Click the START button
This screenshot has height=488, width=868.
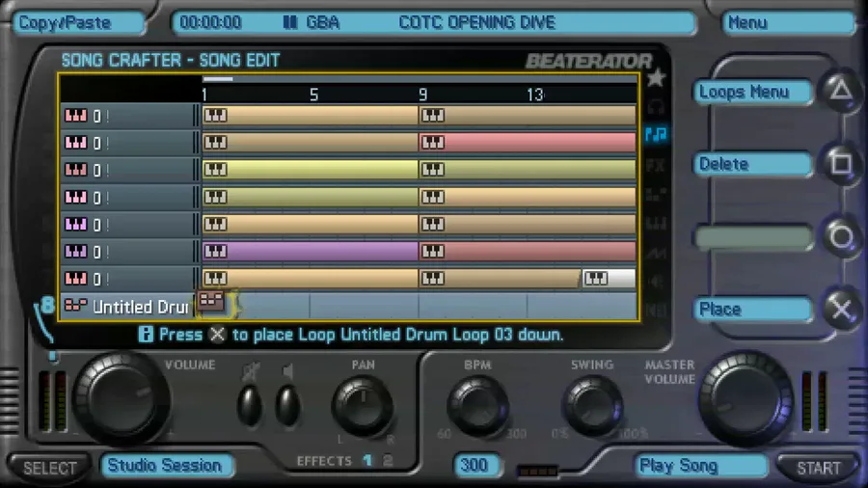coord(818,468)
